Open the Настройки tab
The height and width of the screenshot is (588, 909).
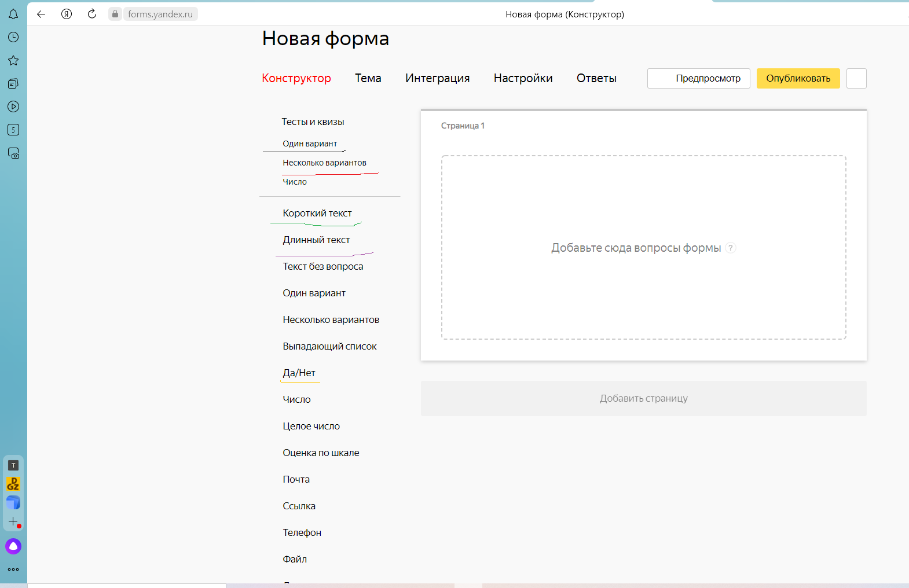pos(523,78)
